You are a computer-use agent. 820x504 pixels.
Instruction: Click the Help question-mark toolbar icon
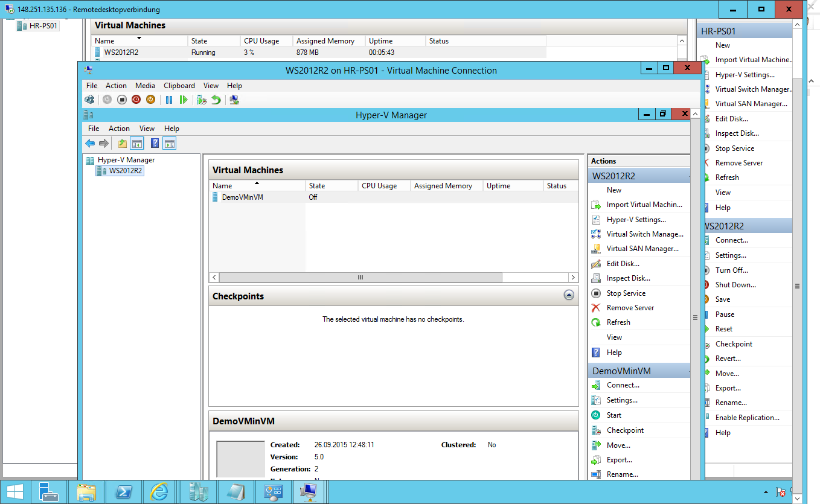tap(155, 143)
